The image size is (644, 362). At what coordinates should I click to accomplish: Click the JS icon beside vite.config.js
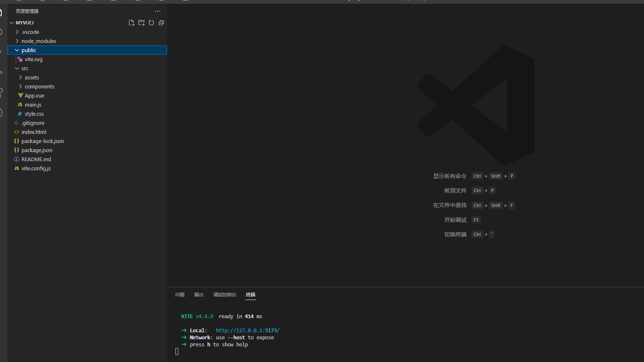[17, 168]
